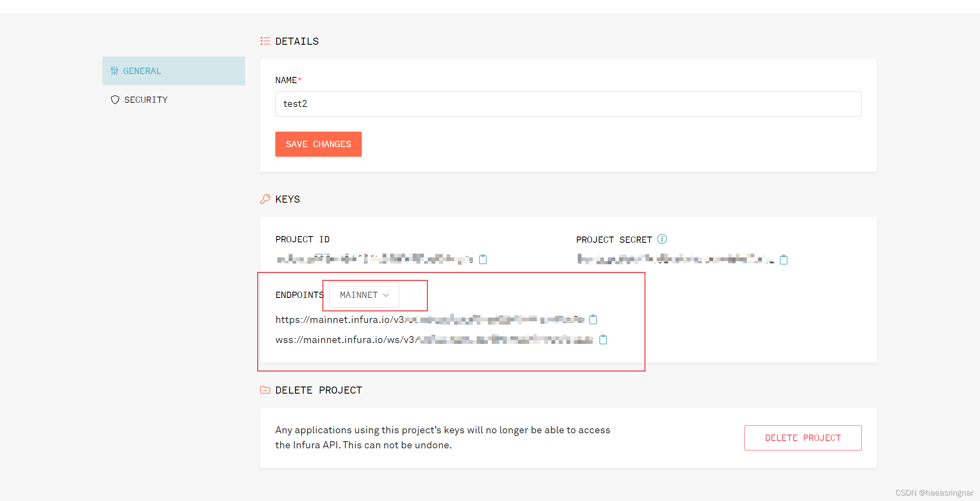Open the General settings tab
The height and width of the screenshot is (501, 980).
pyautogui.click(x=173, y=71)
